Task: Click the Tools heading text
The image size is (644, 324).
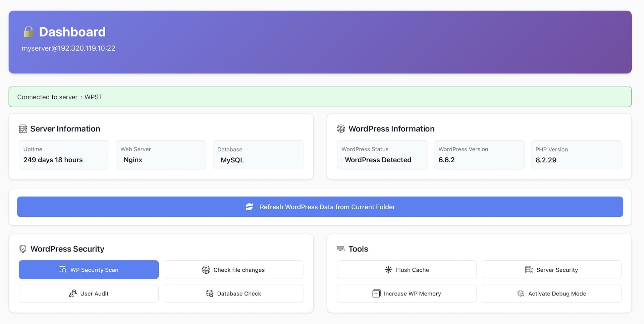Action: [358, 249]
